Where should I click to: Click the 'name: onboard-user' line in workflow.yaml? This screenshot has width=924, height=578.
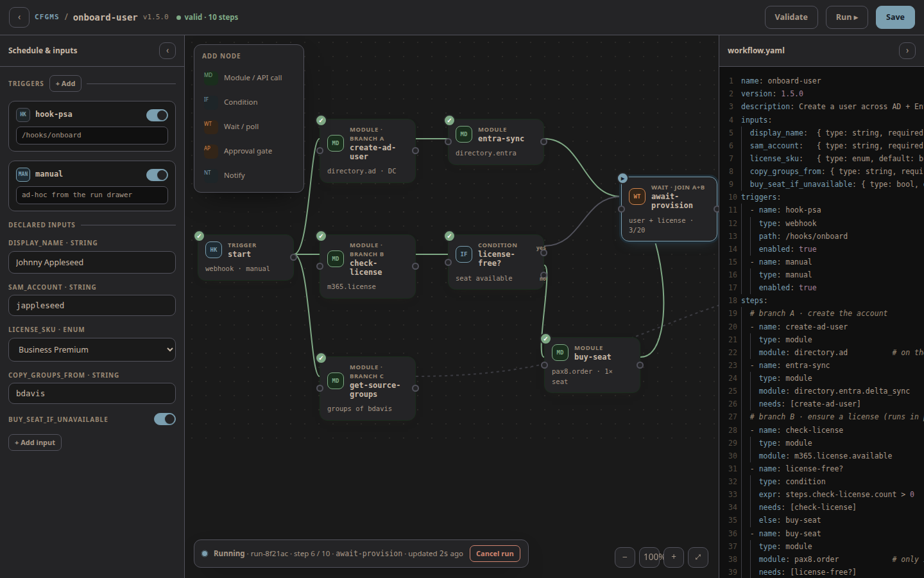click(x=781, y=81)
